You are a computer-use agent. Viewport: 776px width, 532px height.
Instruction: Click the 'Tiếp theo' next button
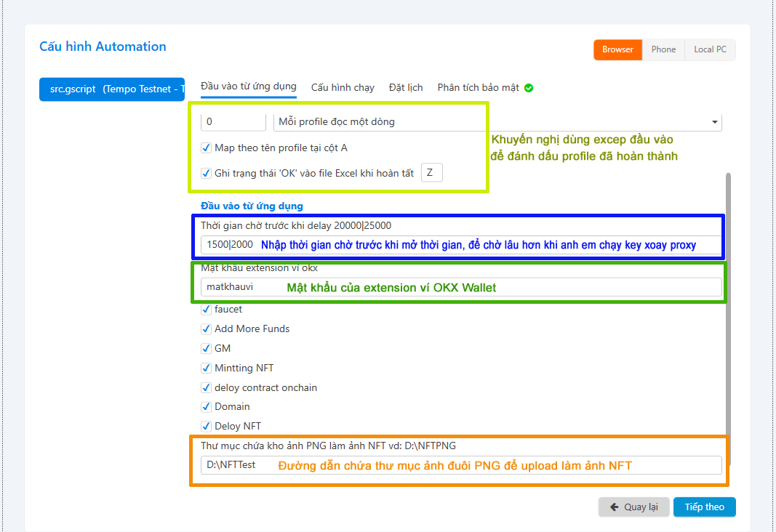pyautogui.click(x=704, y=507)
